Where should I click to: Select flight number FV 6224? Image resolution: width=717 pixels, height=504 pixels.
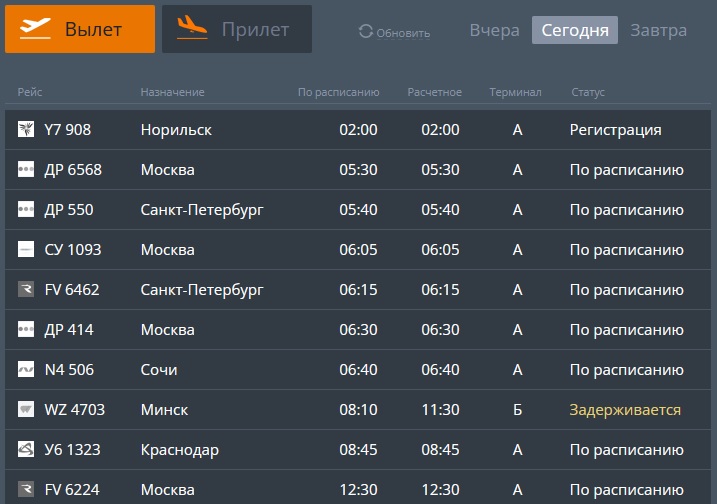pos(72,490)
